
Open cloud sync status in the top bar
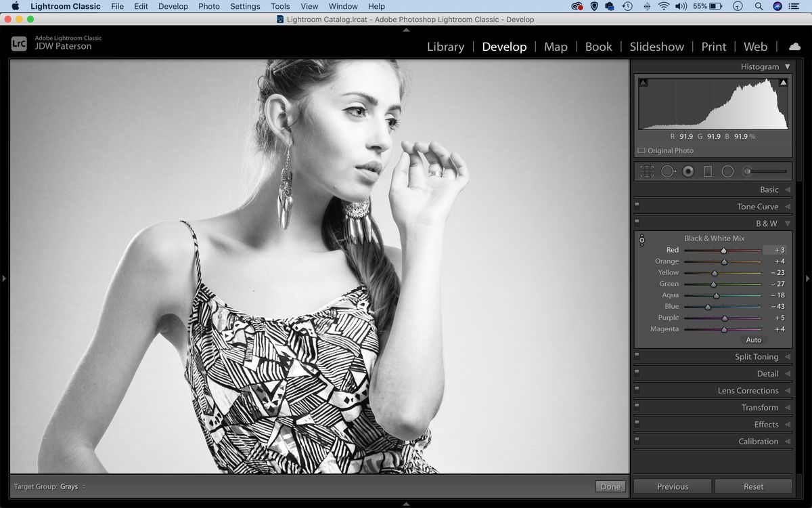[x=794, y=46]
